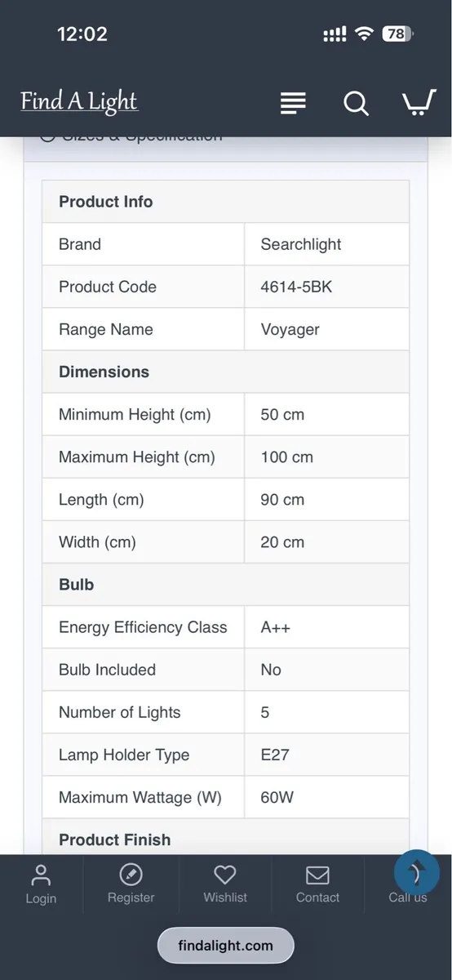This screenshot has width=452, height=980.
Task: Tap the Voyager range name value
Action: pyautogui.click(x=290, y=330)
